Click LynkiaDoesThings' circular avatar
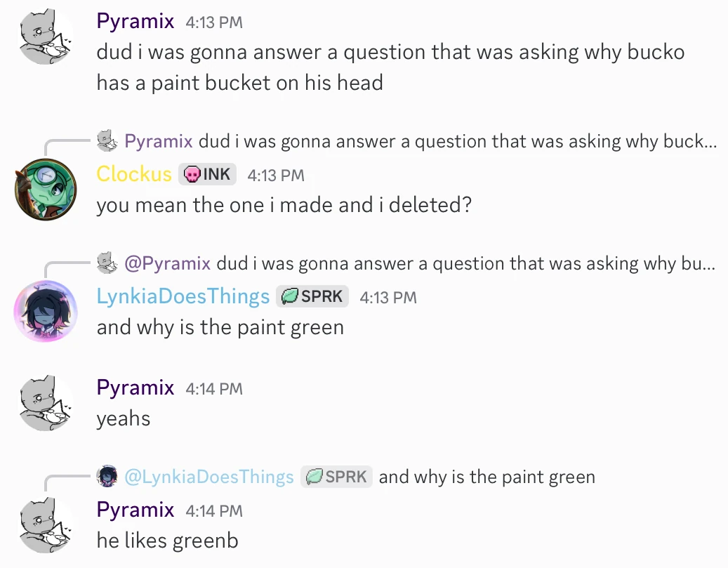Screen dimensions: 728x568 45,311
